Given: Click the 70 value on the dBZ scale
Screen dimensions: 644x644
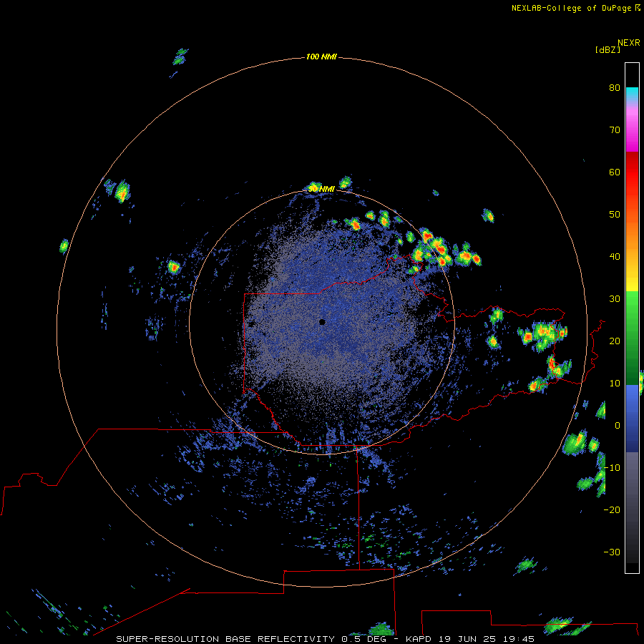Looking at the screenshot, I should click(x=615, y=130).
